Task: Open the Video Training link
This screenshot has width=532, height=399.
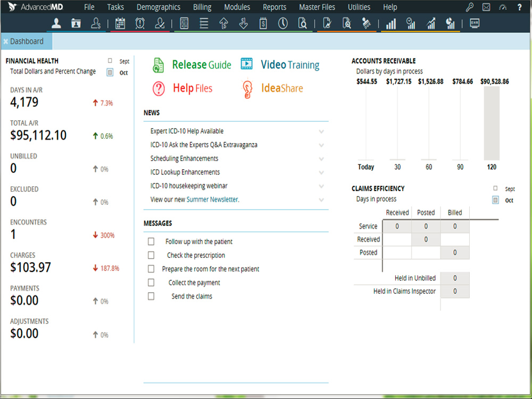Action: point(280,64)
